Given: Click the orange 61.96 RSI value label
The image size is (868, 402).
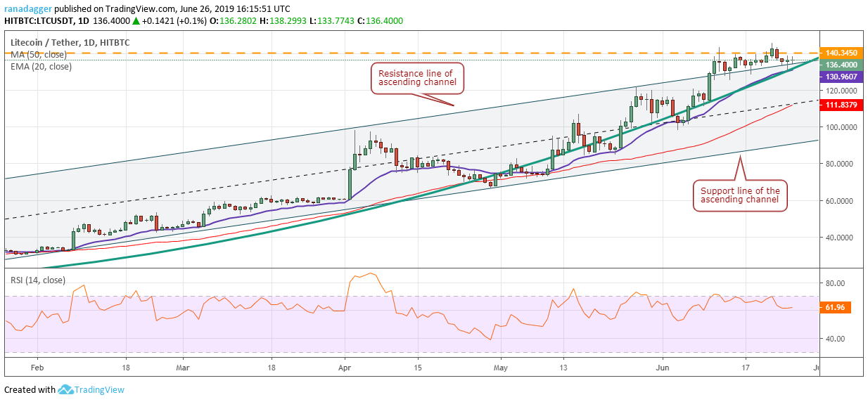Looking at the screenshot, I should tap(835, 307).
